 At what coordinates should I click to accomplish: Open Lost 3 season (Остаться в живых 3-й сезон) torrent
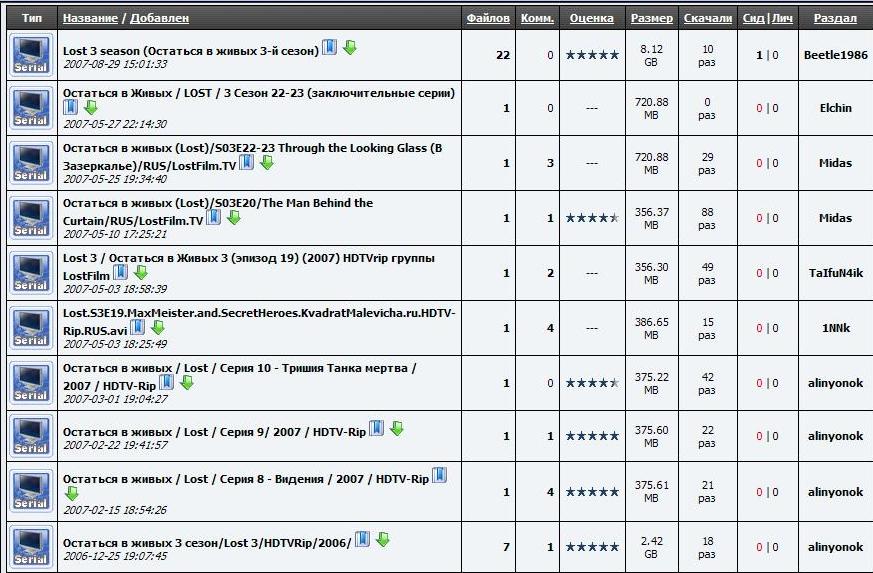click(190, 51)
